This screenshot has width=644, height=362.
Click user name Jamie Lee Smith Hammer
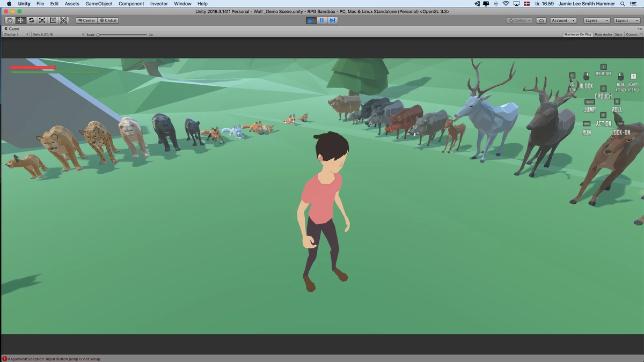[588, 4]
